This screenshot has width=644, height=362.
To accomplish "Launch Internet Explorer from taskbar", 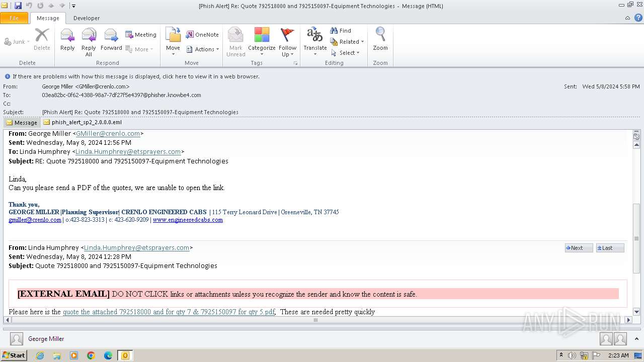I will click(40, 355).
